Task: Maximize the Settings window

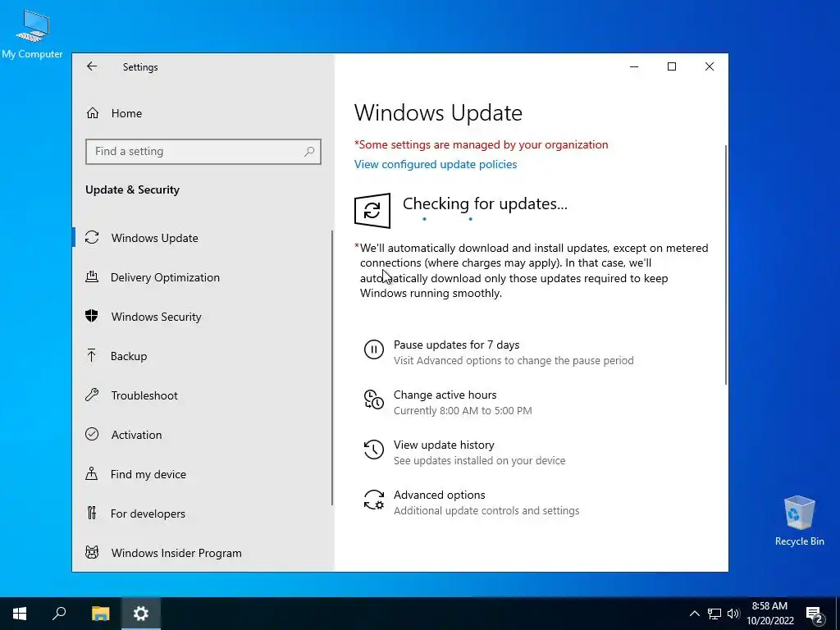Action: 672,66
